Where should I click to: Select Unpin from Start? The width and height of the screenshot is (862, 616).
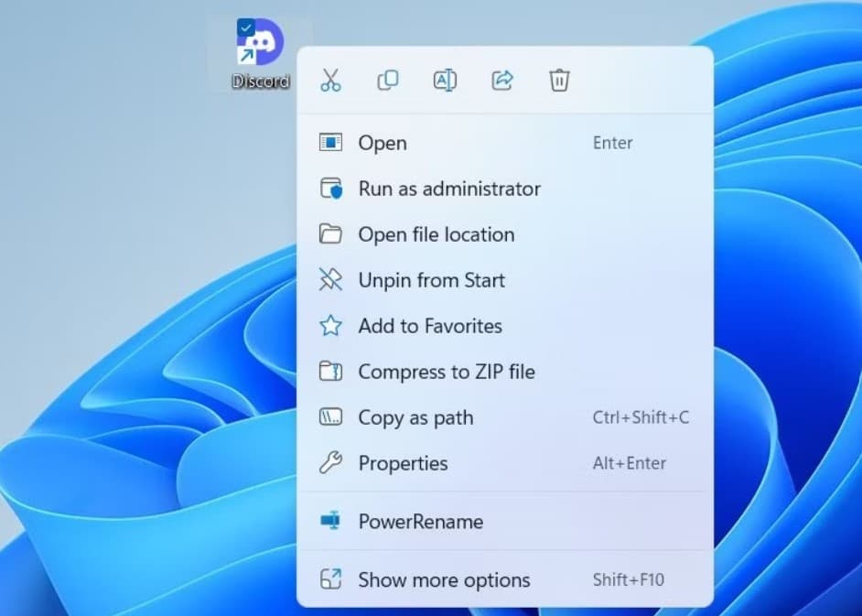(431, 280)
